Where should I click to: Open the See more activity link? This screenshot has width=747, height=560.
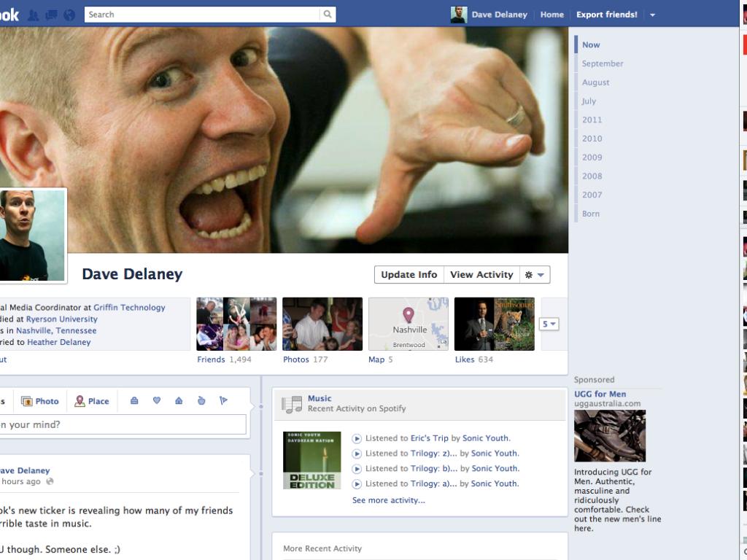coord(388,500)
